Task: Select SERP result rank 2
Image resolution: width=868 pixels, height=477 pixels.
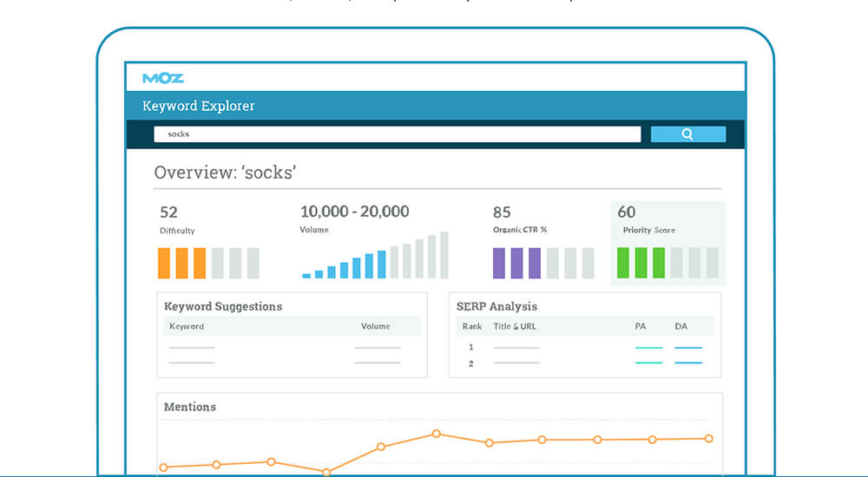Action: pos(471,363)
